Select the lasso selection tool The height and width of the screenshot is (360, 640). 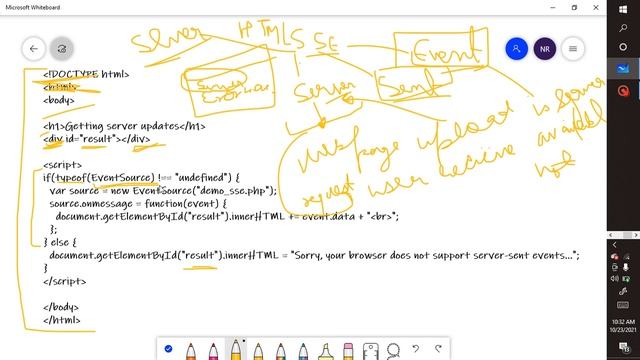393,351
